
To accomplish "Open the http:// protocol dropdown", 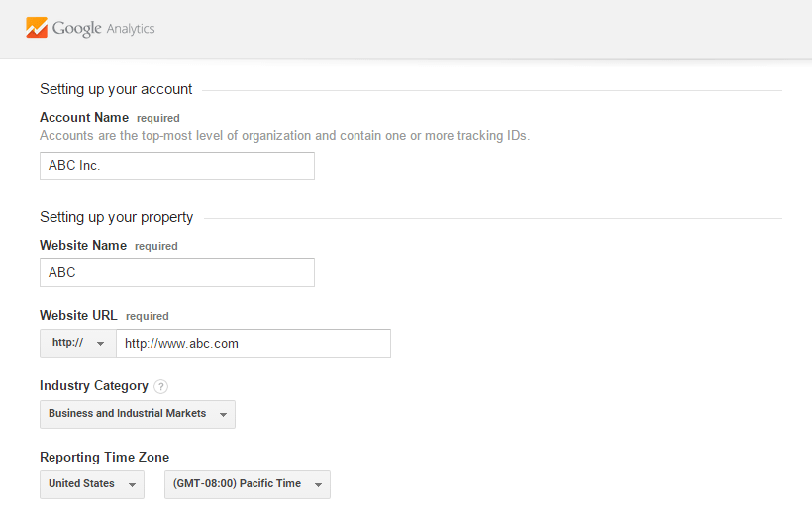I will coord(77,344).
